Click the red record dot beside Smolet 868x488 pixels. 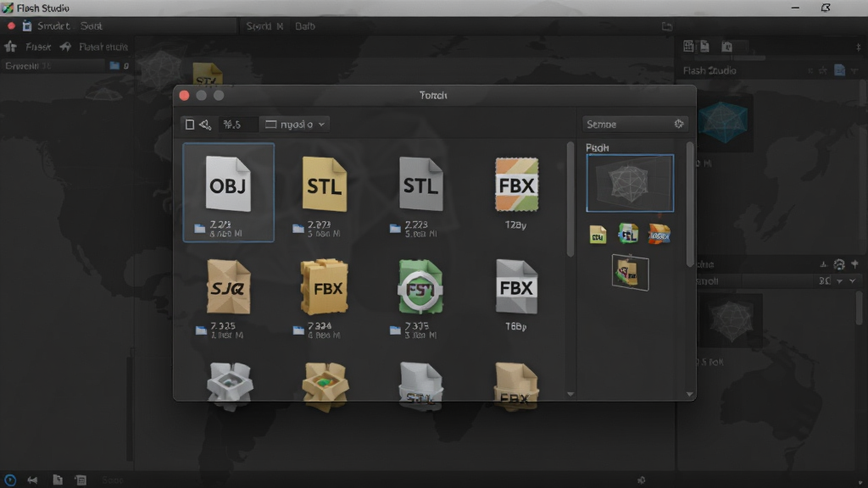tap(10, 25)
